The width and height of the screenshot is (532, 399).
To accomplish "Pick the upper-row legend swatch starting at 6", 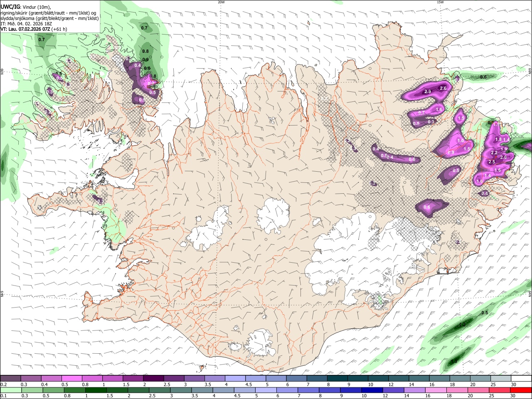I will click(x=296, y=379).
